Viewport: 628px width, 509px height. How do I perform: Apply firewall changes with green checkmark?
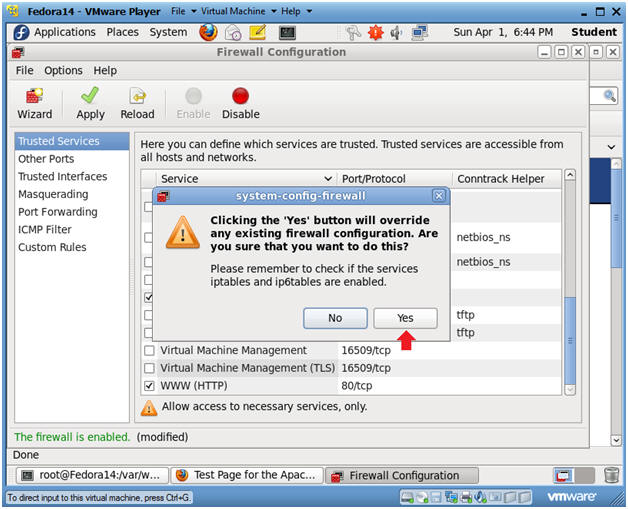click(x=91, y=103)
